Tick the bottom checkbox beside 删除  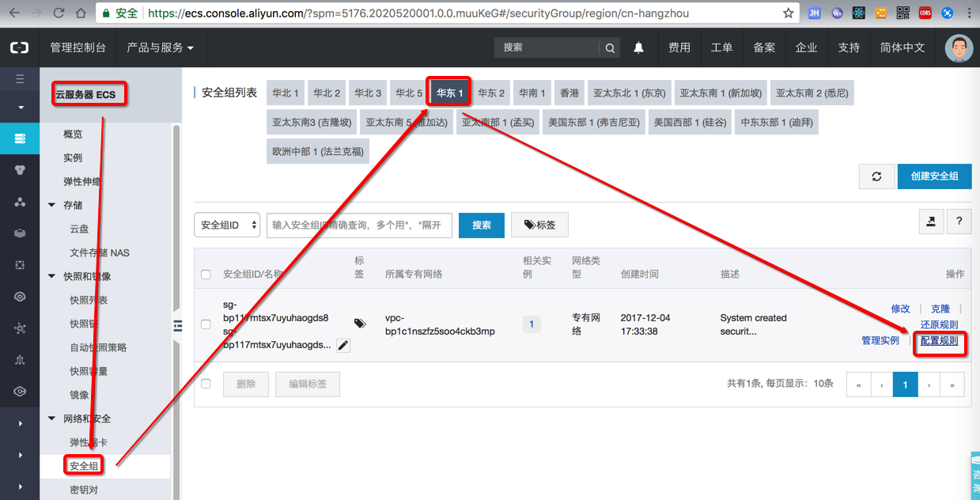coord(206,384)
